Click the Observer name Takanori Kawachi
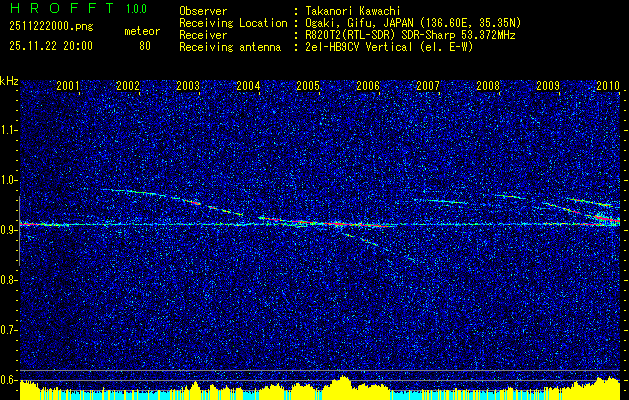The width and height of the screenshot is (629, 400). pos(350,11)
